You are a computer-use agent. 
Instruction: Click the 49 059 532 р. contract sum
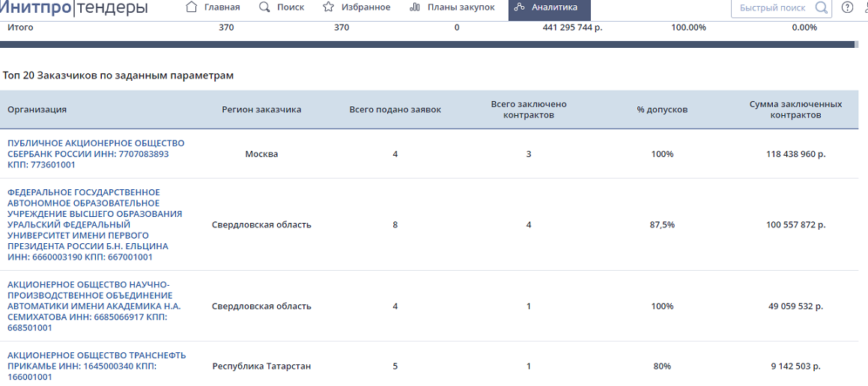[x=796, y=307]
